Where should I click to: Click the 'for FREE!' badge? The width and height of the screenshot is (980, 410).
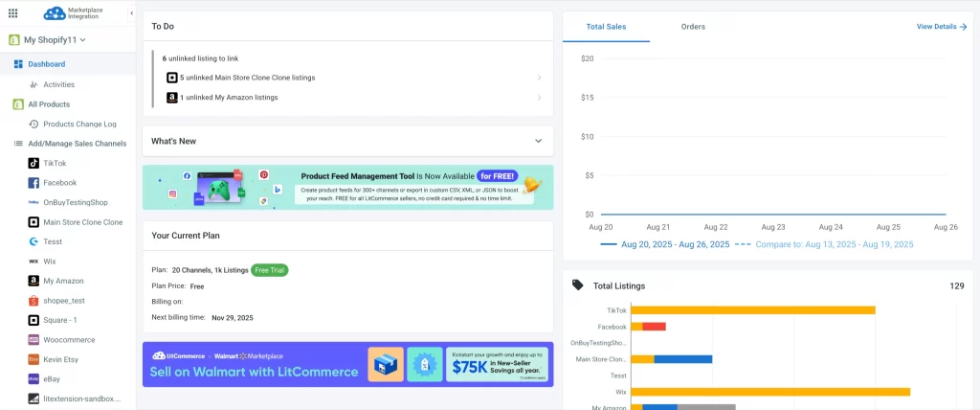point(498,176)
